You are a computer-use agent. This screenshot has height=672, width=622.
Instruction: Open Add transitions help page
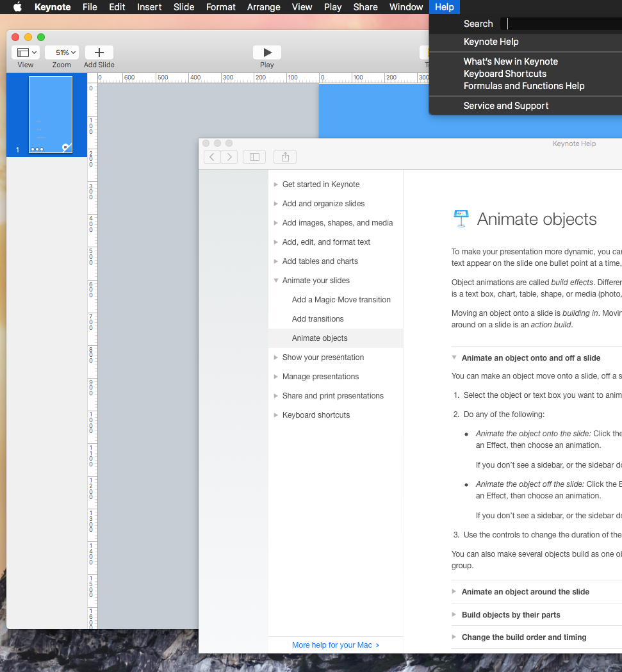[x=318, y=319]
